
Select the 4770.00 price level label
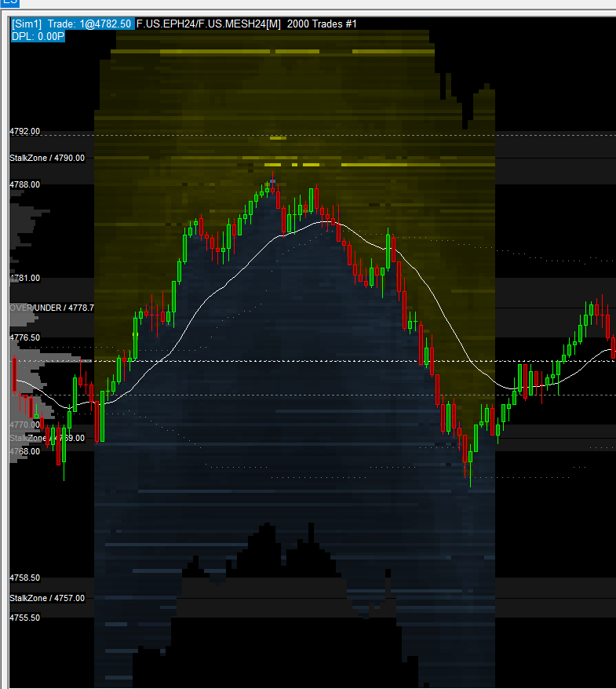point(24,425)
